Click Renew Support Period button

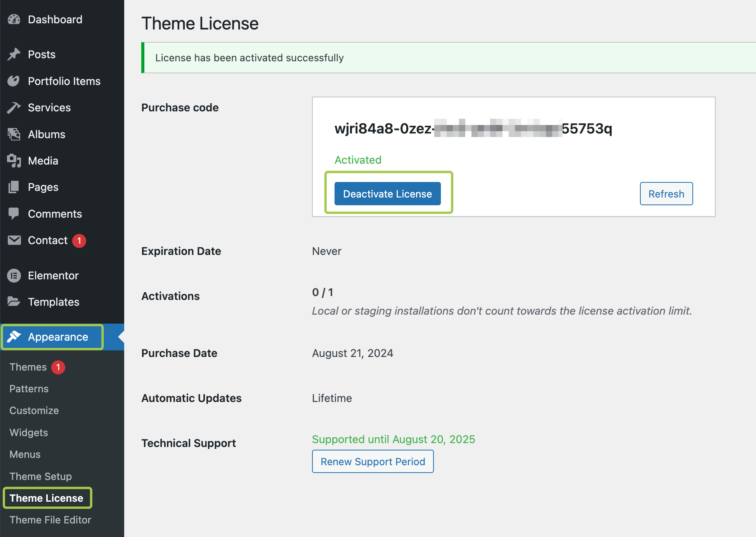click(373, 461)
